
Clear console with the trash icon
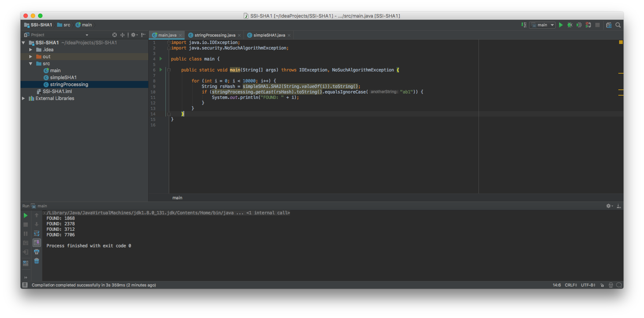(37, 261)
